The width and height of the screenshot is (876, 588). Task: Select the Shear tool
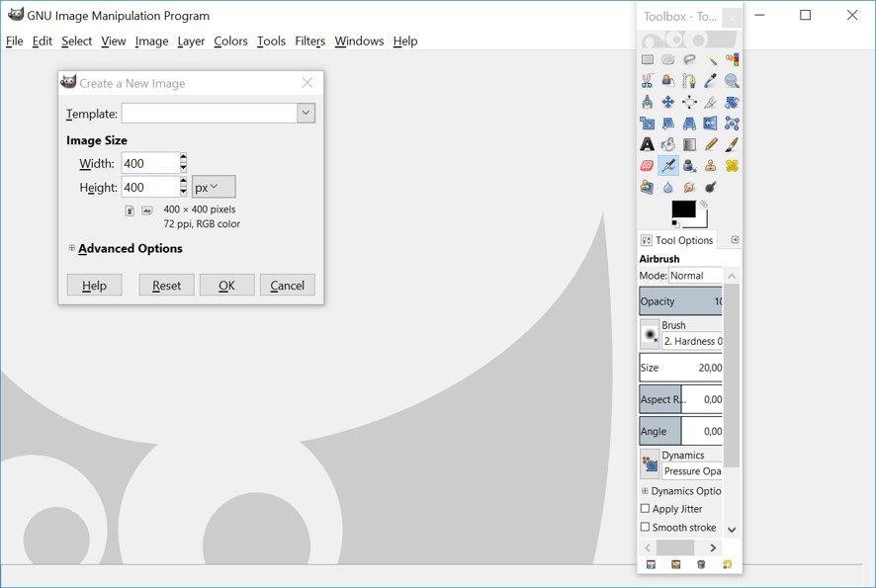point(668,124)
